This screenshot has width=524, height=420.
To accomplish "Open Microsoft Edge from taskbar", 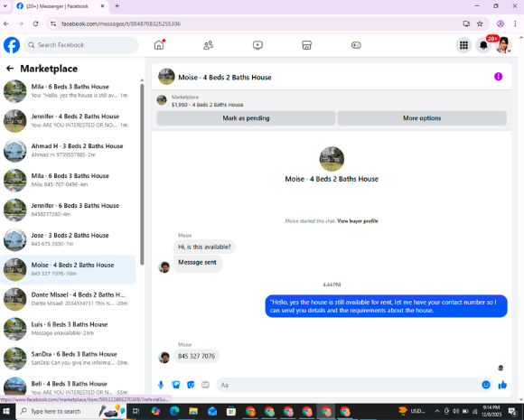I will click(x=174, y=411).
